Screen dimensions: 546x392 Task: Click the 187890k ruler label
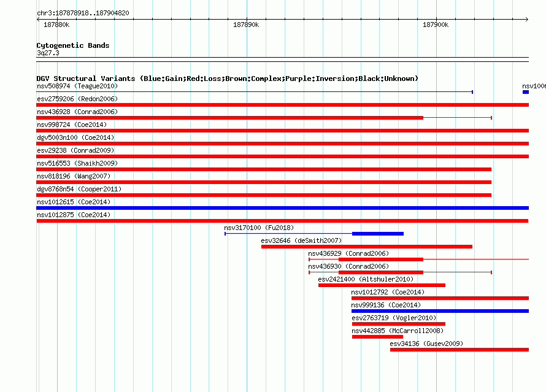pyautogui.click(x=246, y=25)
